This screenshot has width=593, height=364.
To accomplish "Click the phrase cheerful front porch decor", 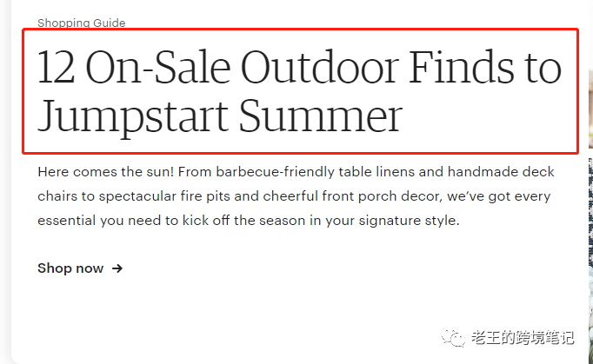I will coord(352,196).
